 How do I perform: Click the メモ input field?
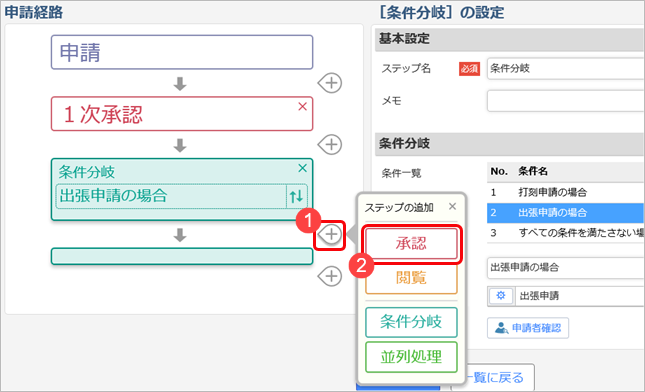[566, 101]
